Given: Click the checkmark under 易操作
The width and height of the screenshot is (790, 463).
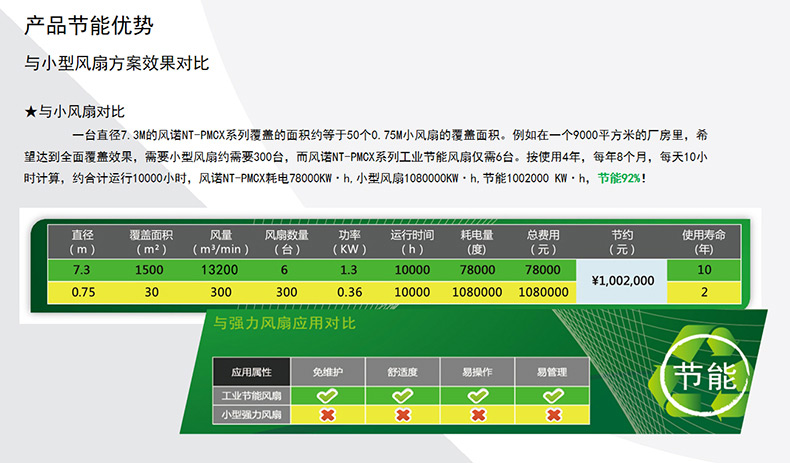Looking at the screenshot, I should (477, 396).
